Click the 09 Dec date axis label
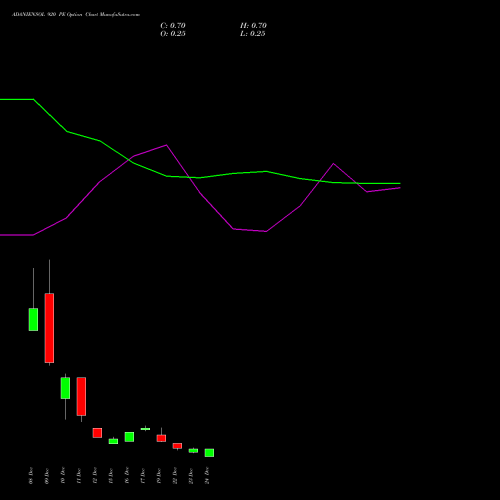500x500 pixels. [x=47, y=476]
